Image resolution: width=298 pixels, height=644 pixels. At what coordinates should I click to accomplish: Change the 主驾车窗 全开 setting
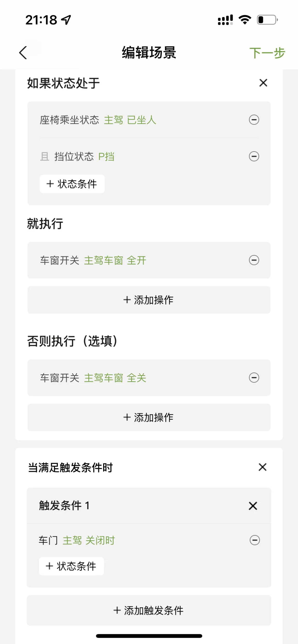[115, 260]
